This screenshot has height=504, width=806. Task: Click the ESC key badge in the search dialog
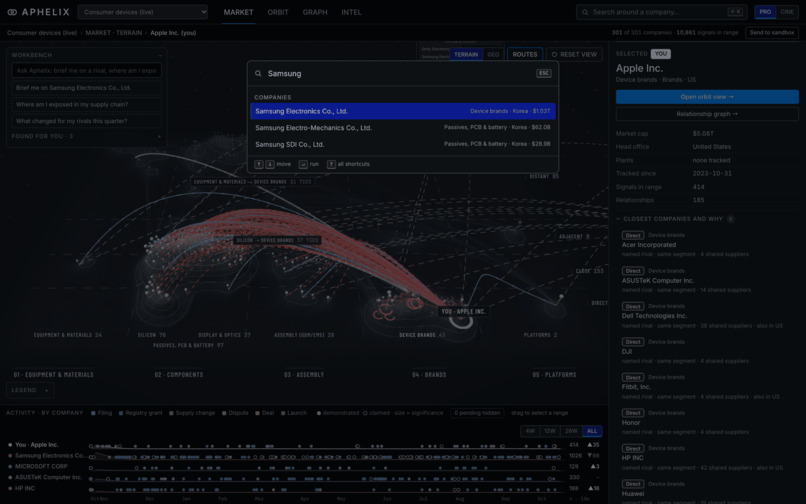coord(543,73)
